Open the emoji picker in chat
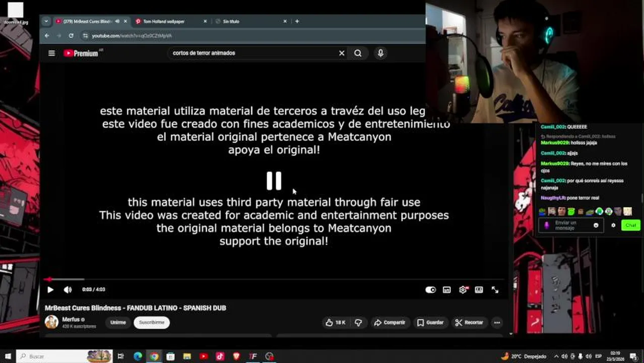Image resolution: width=644 pixels, height=363 pixels. pyautogui.click(x=596, y=225)
